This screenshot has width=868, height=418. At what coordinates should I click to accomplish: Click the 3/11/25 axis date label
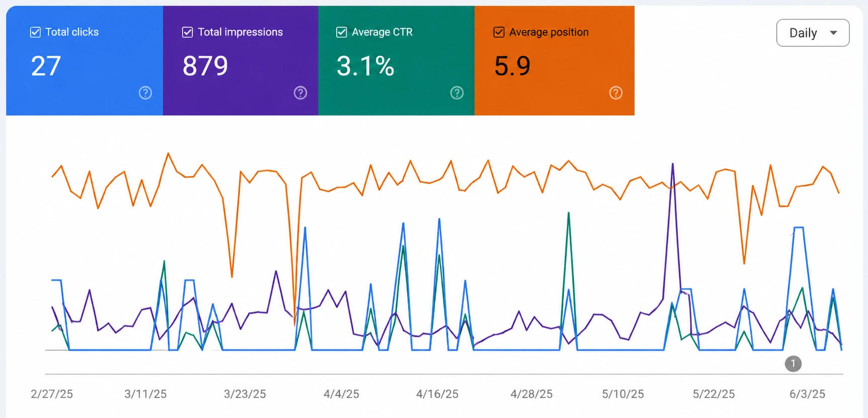point(146,394)
